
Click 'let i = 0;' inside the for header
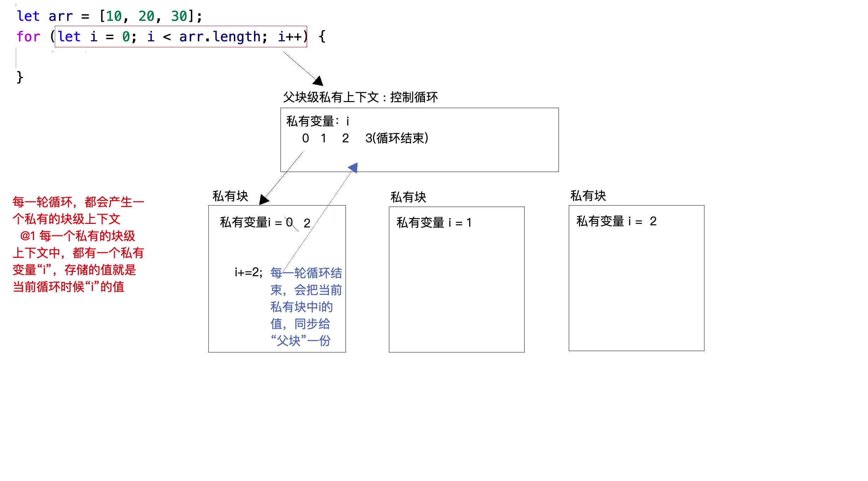pos(97,37)
